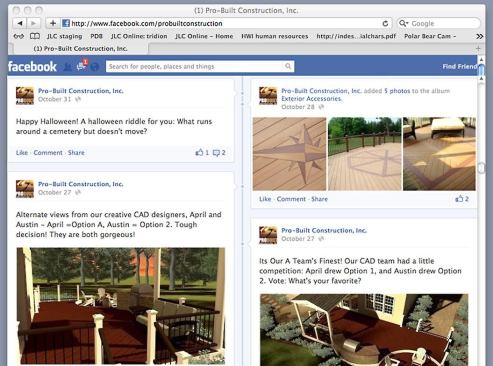The width and height of the screenshot is (493, 366).
Task: Click public globe icon beside October 28
Action: (321, 107)
